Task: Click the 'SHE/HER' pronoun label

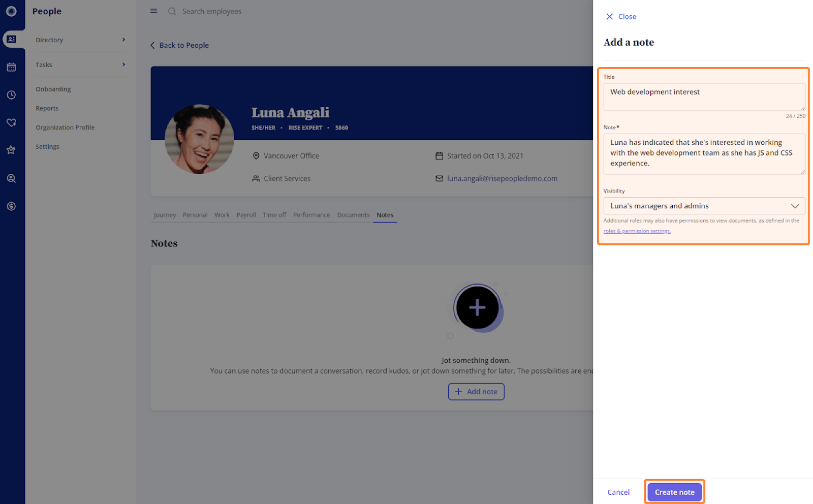Action: tap(263, 128)
